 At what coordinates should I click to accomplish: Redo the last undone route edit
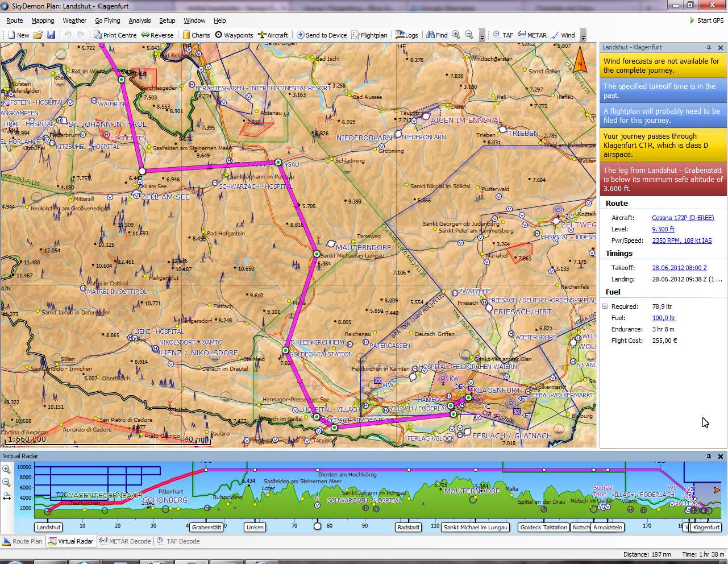pos(81,35)
